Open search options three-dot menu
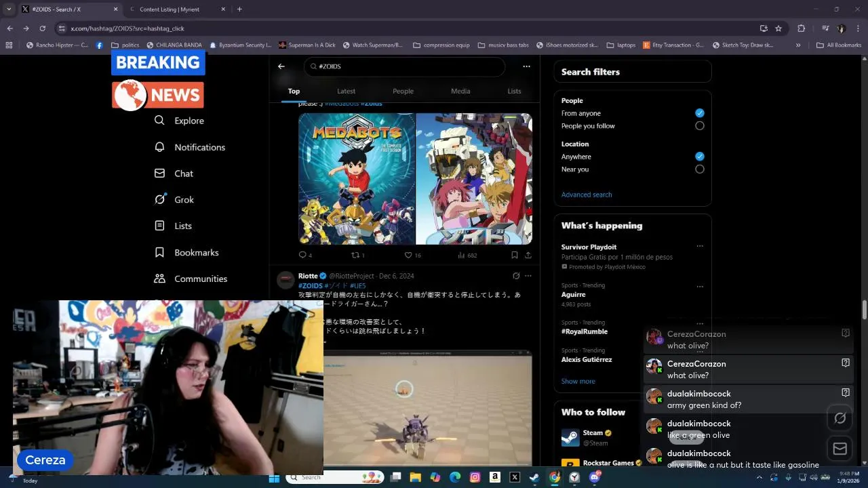 pos(526,66)
